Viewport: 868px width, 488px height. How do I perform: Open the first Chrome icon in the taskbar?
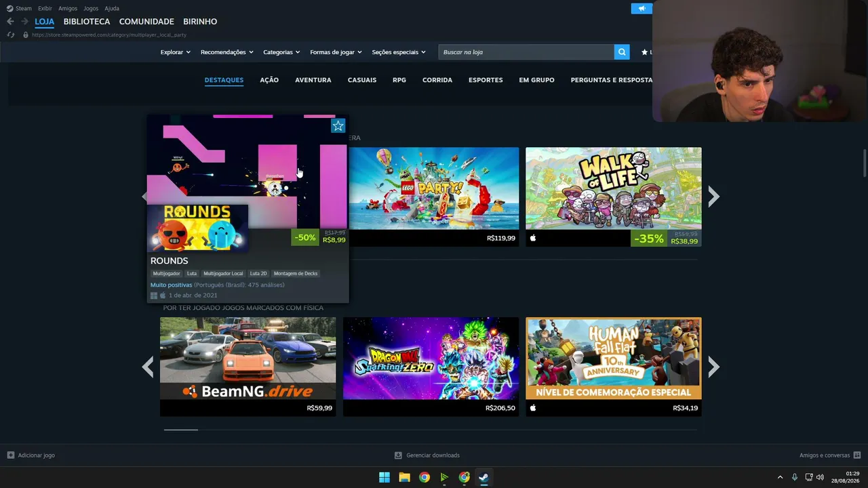pos(424,477)
